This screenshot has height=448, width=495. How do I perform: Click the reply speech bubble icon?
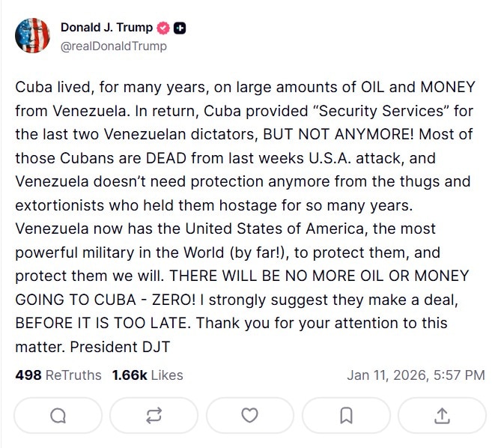coord(58,415)
